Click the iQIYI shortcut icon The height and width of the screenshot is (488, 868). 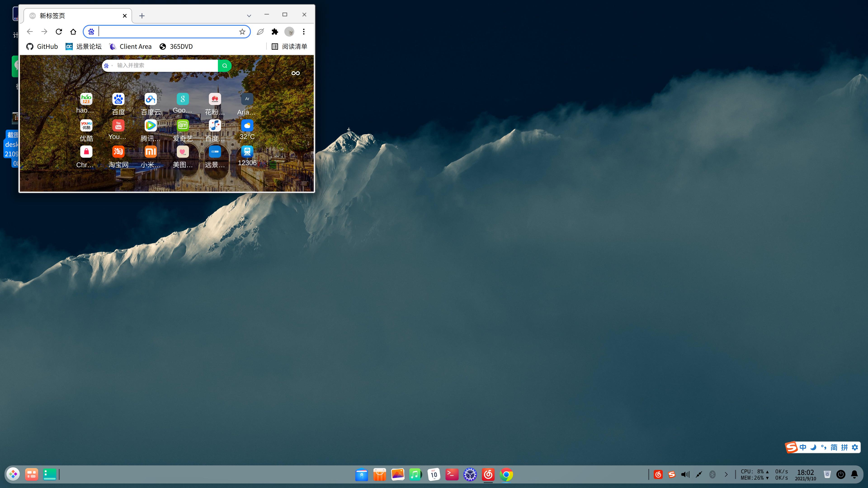(x=183, y=126)
